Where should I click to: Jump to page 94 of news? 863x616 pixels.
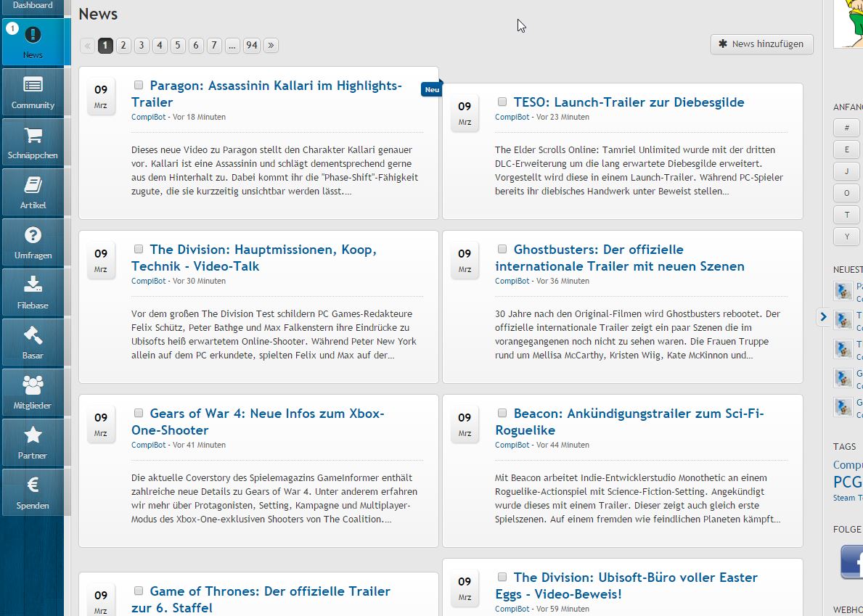coord(251,46)
